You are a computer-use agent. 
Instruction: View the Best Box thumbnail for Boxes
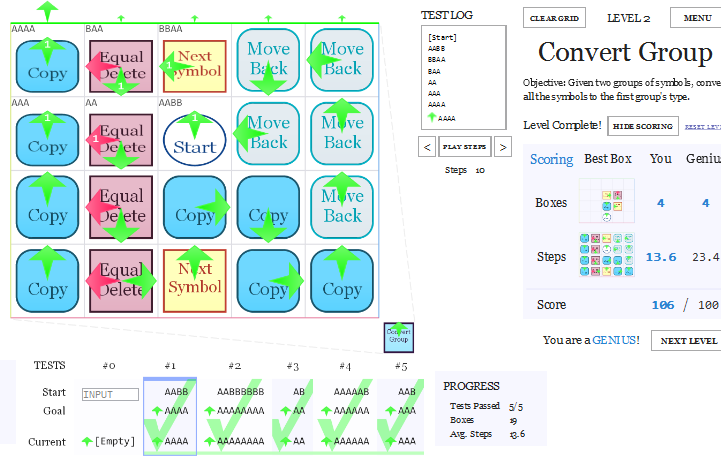[x=607, y=201]
